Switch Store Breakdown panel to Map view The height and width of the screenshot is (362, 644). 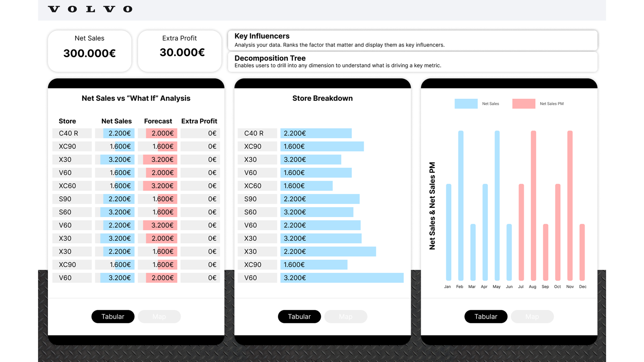[x=346, y=317]
